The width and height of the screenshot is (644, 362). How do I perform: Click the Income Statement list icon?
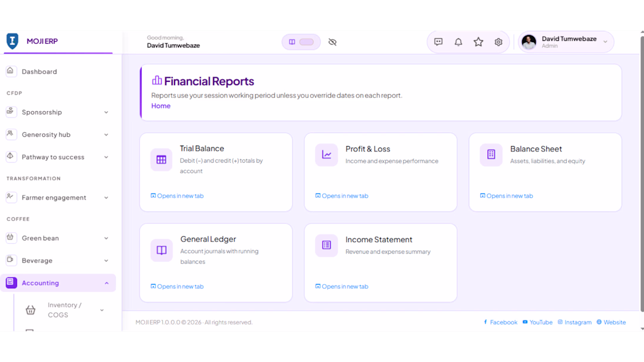[327, 246]
